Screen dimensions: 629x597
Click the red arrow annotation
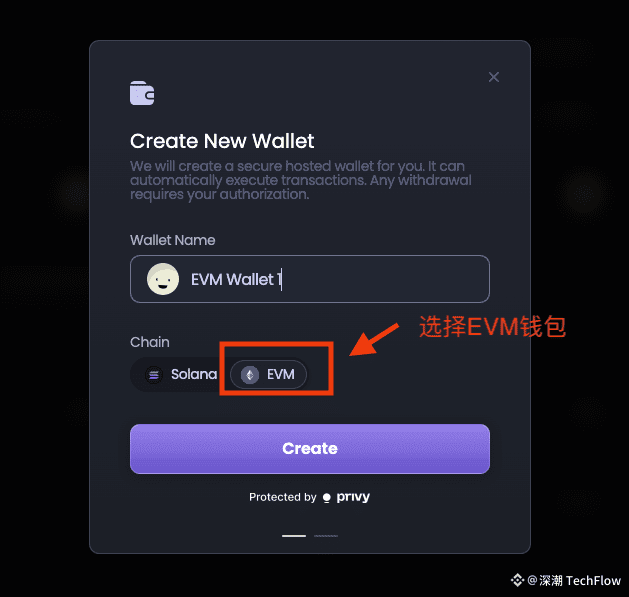pos(374,339)
